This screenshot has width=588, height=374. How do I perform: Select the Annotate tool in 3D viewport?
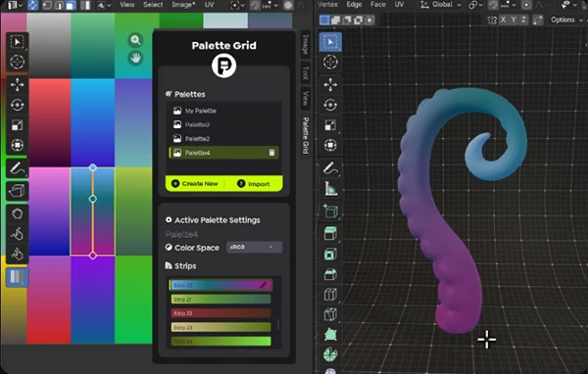(x=330, y=168)
